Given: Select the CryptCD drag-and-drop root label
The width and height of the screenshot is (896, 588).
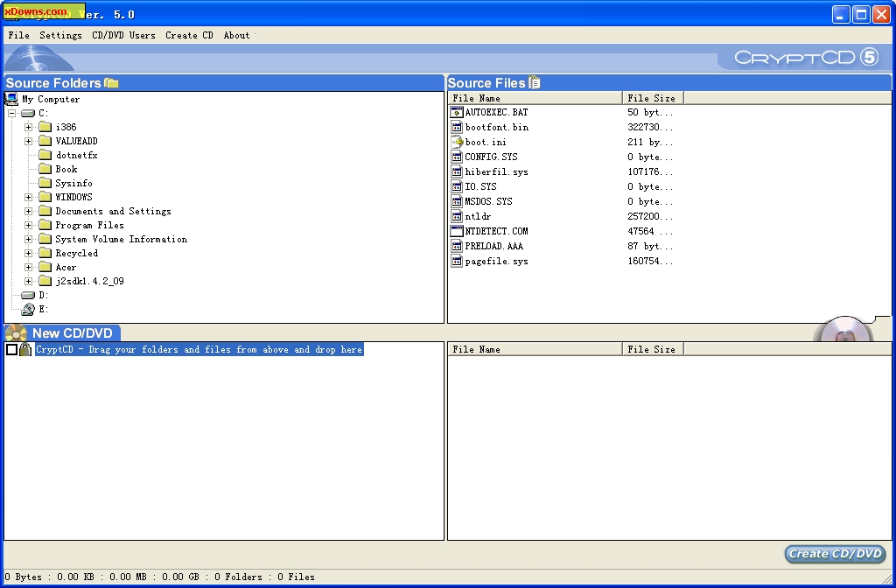Looking at the screenshot, I should (x=199, y=349).
